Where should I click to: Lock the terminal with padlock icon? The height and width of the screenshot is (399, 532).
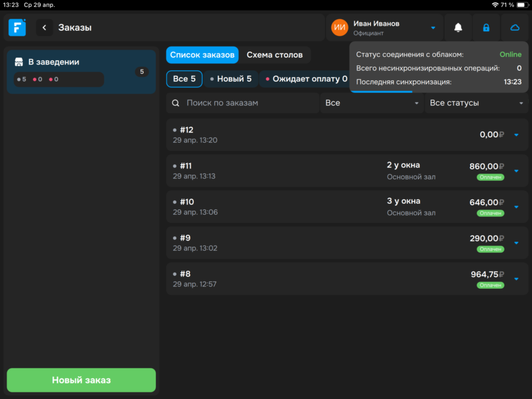[486, 28]
